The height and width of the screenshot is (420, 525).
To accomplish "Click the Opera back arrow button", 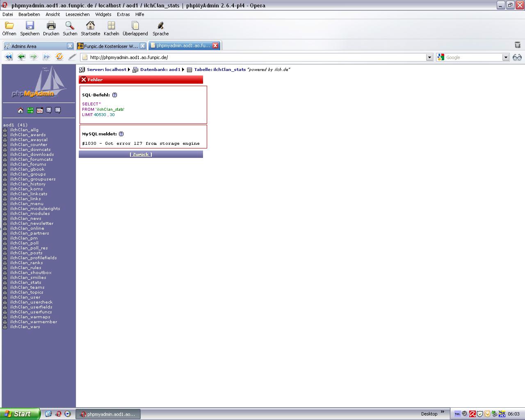I will point(21,57).
